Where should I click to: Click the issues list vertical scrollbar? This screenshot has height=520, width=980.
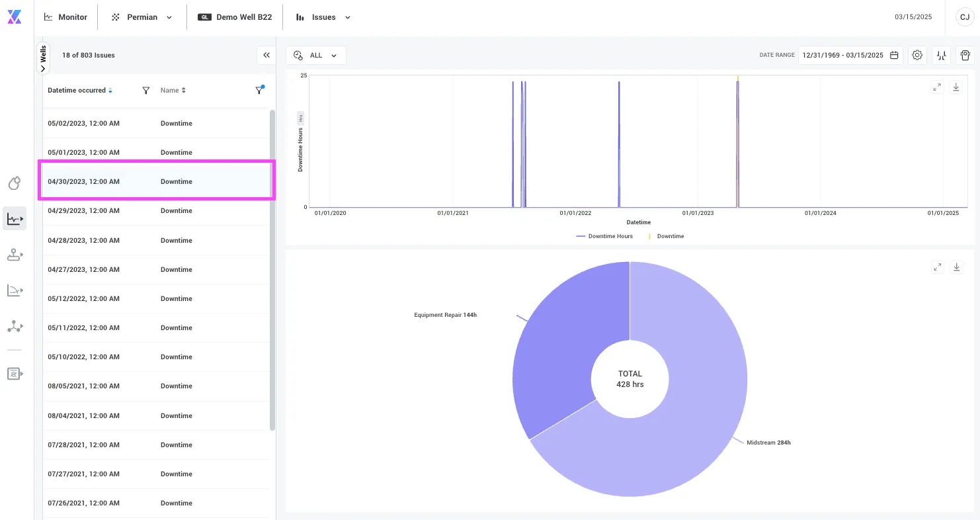tap(272, 270)
